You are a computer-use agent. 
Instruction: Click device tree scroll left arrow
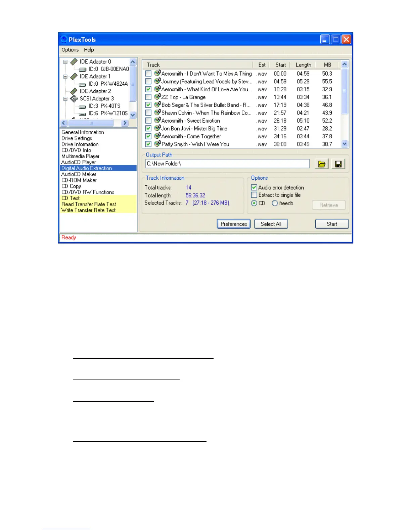point(64,123)
